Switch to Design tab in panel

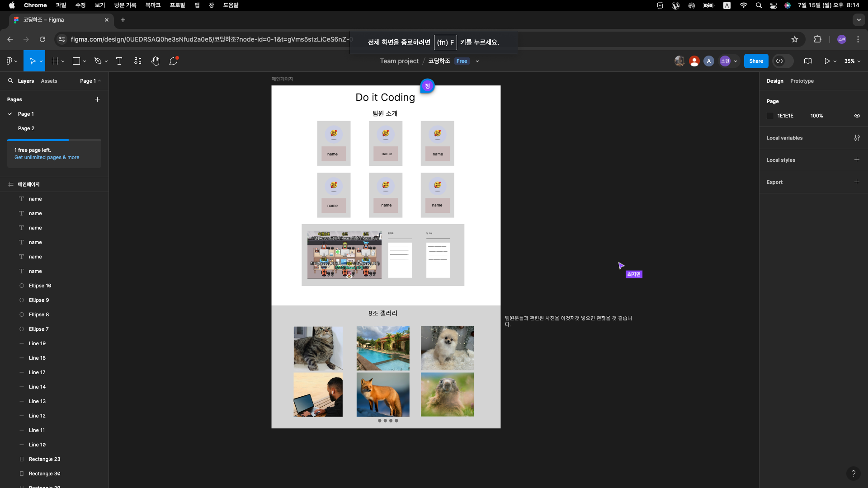point(774,80)
